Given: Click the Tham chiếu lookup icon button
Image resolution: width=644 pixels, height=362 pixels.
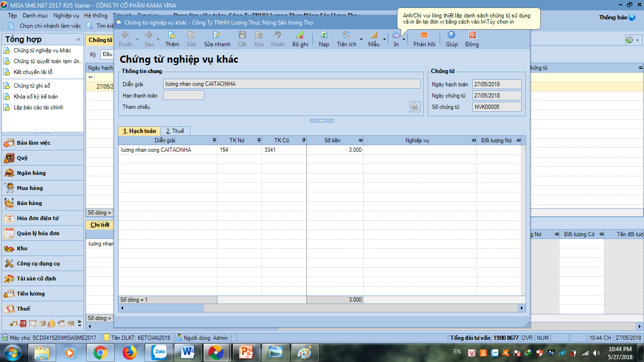Looking at the screenshot, I should pyautogui.click(x=415, y=107).
